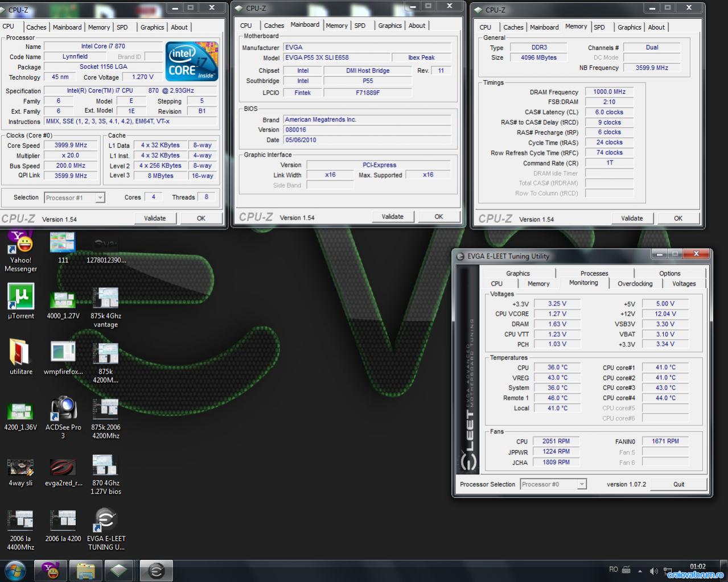This screenshot has width=728, height=582.
Task: Switch to Voltages tab in E-LEET
Action: (684, 283)
